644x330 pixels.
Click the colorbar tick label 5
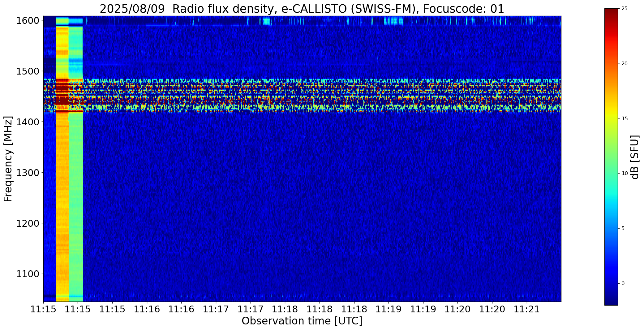(x=623, y=229)
